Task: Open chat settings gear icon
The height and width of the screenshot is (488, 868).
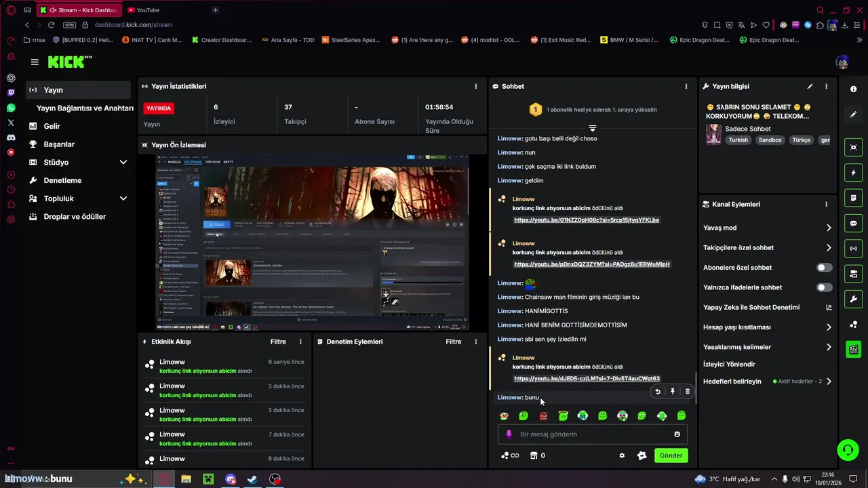Action: (x=622, y=455)
